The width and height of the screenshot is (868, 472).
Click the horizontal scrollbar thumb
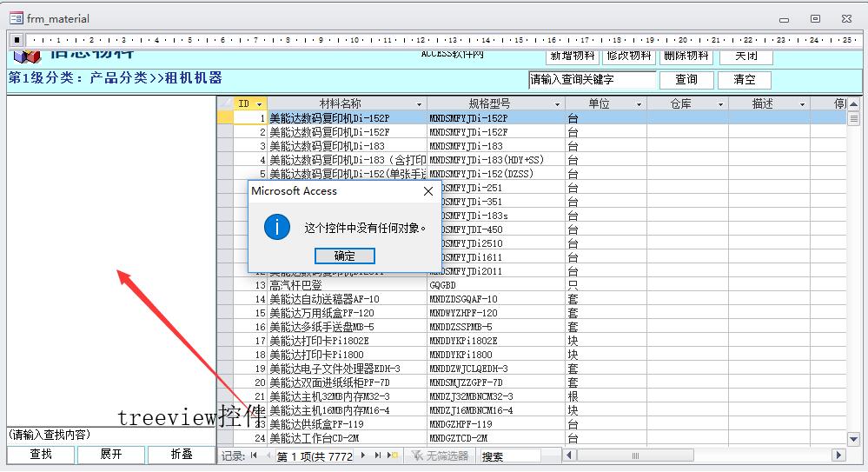click(x=635, y=455)
